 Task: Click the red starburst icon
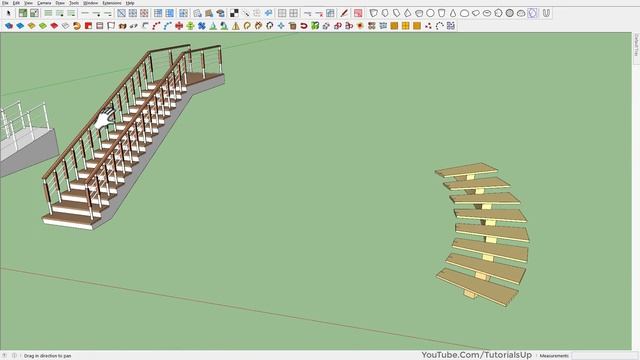tap(360, 26)
